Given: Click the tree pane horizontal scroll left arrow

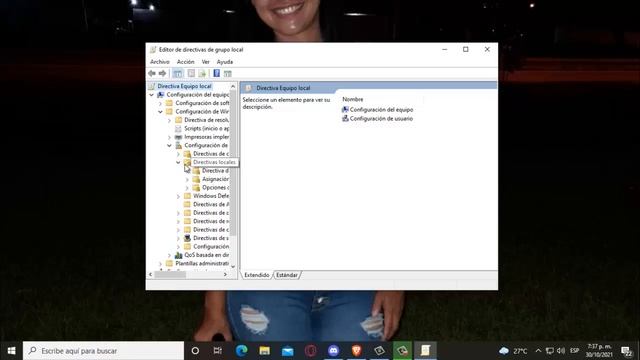Looking at the screenshot, I should point(151,275).
